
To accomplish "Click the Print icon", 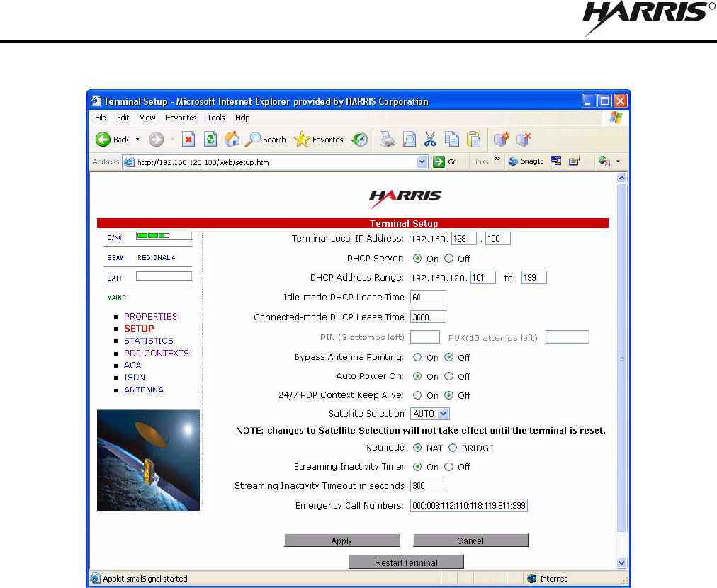I will coord(388,140).
